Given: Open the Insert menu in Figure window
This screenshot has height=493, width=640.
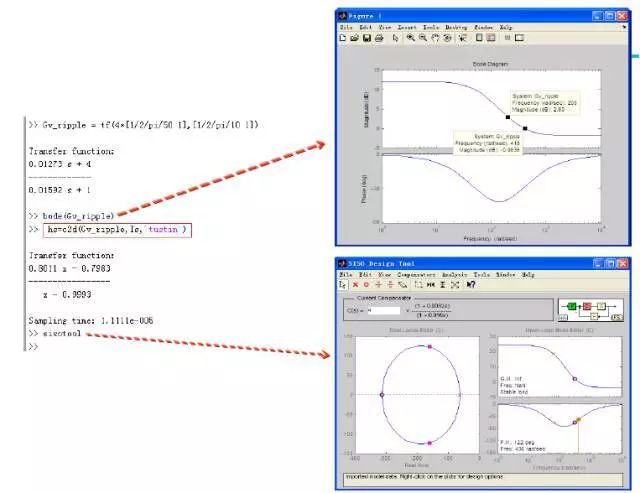Looking at the screenshot, I should [x=407, y=27].
